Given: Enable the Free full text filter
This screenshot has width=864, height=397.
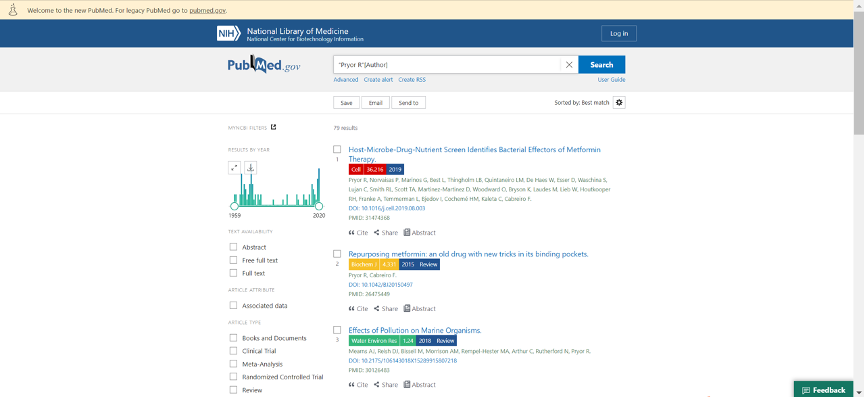Looking at the screenshot, I should pyautogui.click(x=234, y=260).
